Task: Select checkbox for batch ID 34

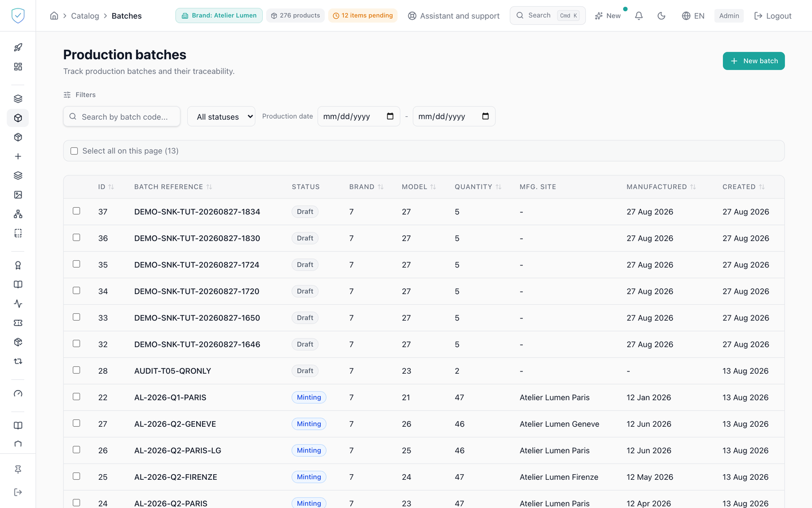Action: pos(76,291)
